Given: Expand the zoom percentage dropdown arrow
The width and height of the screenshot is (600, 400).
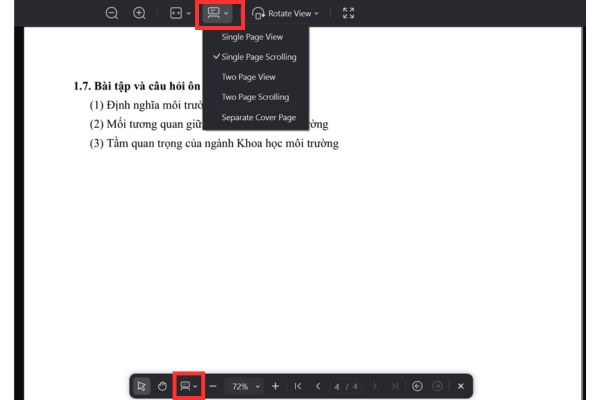Looking at the screenshot, I should click(258, 386).
